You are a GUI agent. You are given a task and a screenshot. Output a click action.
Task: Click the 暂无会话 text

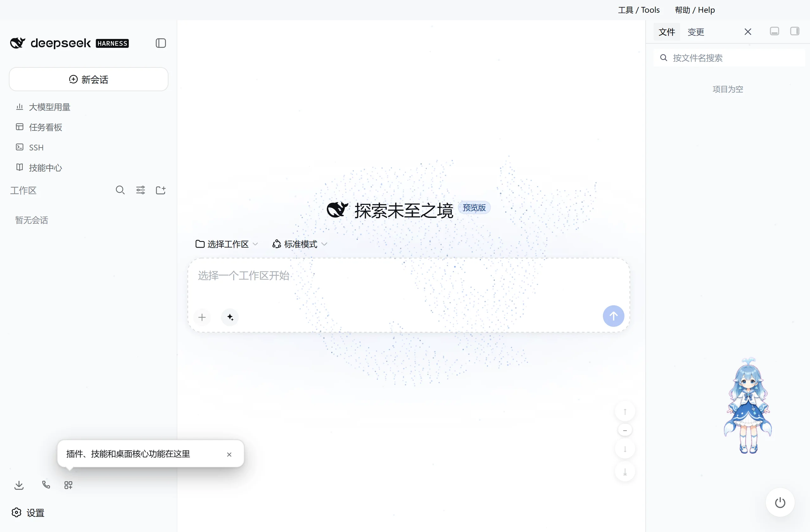(32, 220)
